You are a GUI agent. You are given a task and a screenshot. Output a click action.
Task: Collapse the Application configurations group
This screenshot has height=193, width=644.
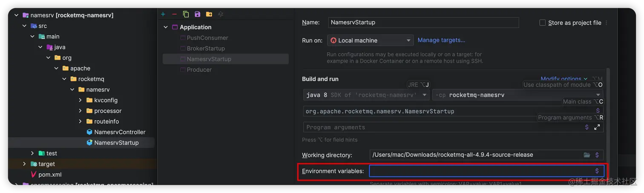(x=166, y=27)
